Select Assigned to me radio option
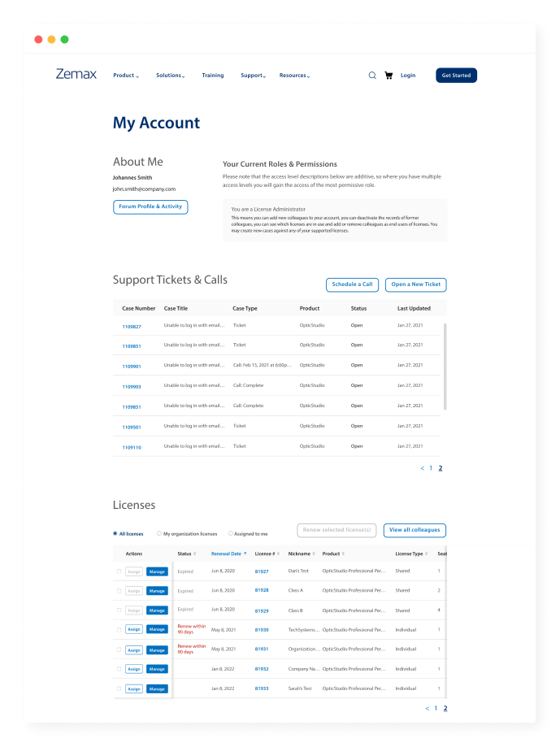This screenshot has height=747, width=560. [x=231, y=533]
